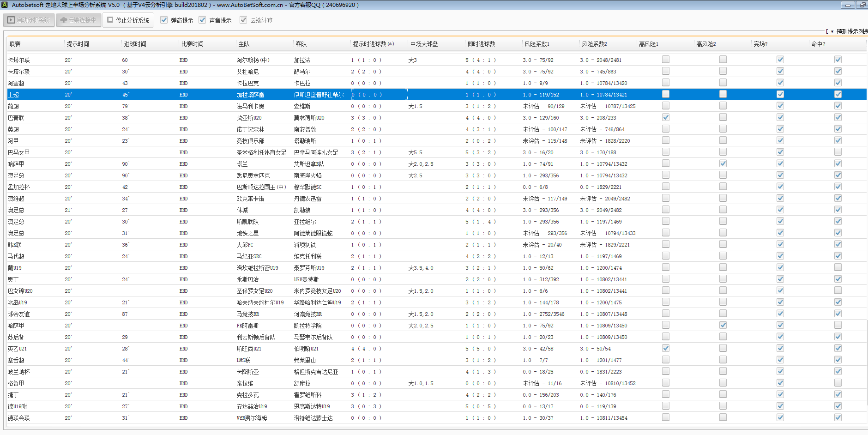Minimize the Autobetsoft window
This screenshot has height=435, width=868.
847,5
